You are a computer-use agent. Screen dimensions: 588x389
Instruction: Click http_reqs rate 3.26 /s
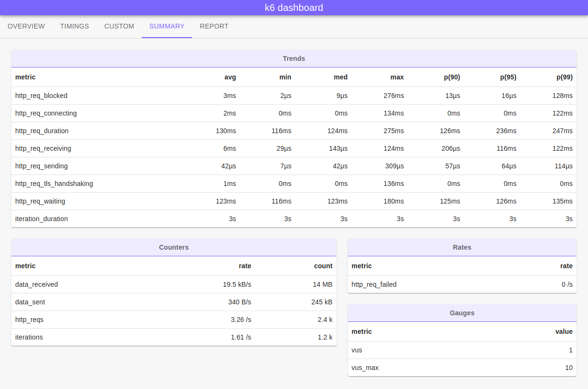[241, 320]
